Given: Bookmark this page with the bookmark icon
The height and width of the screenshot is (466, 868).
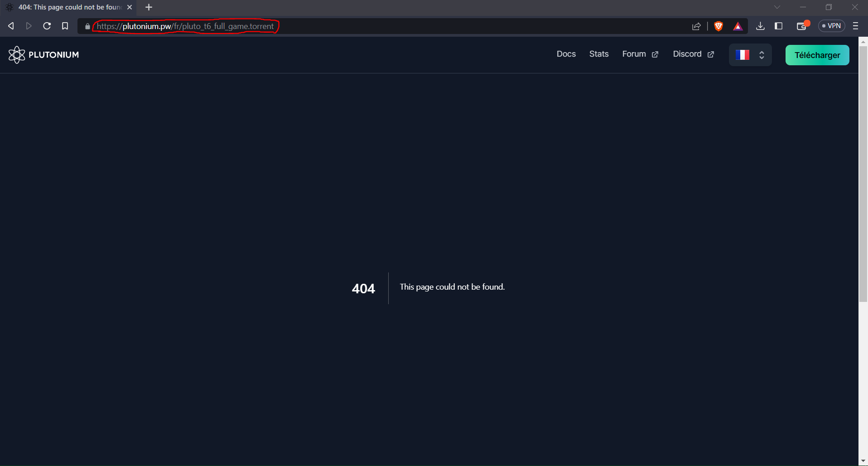Looking at the screenshot, I should pos(65,26).
